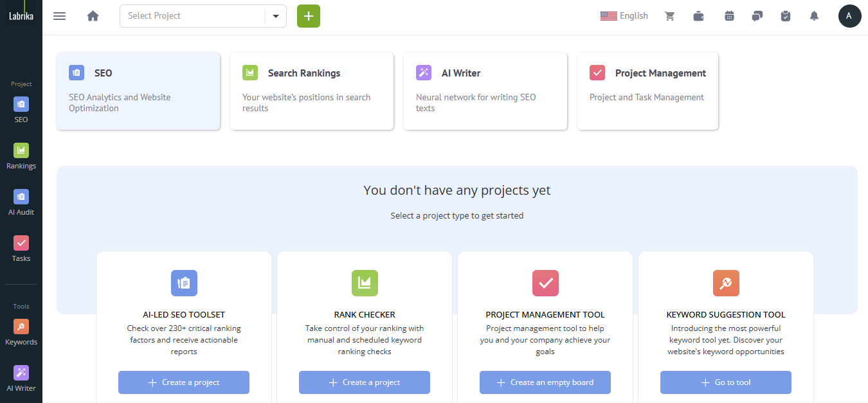Open the wallet icon in header
Image resolution: width=868 pixels, height=403 pixels.
click(699, 16)
